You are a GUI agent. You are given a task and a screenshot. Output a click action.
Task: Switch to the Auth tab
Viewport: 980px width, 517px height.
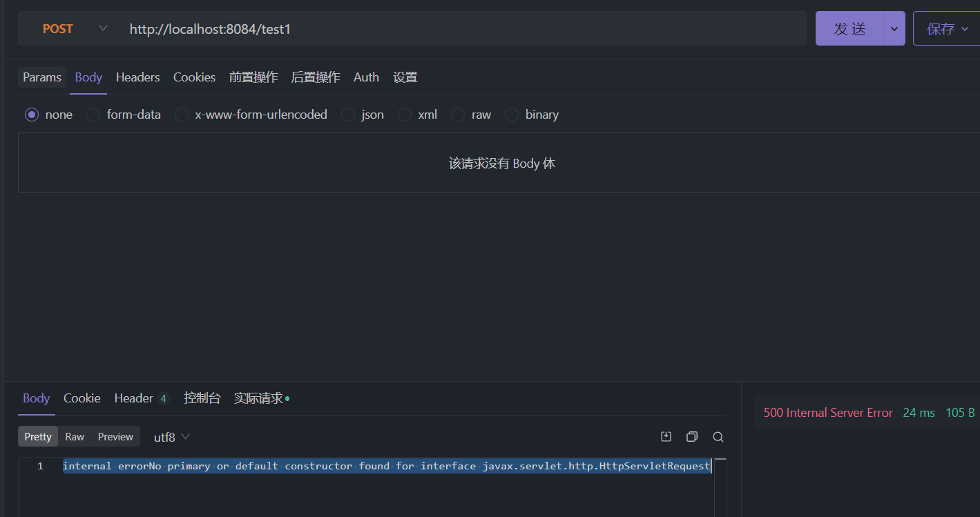[x=366, y=77]
